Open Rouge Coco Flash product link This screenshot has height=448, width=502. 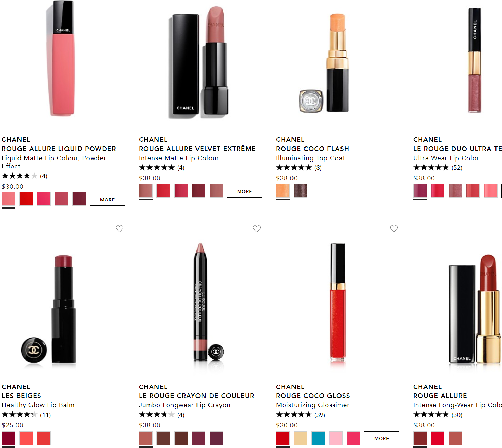coord(312,149)
